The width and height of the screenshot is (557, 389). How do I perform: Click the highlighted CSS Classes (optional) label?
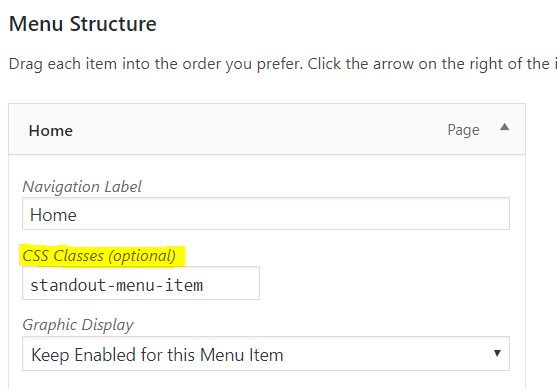pos(99,256)
